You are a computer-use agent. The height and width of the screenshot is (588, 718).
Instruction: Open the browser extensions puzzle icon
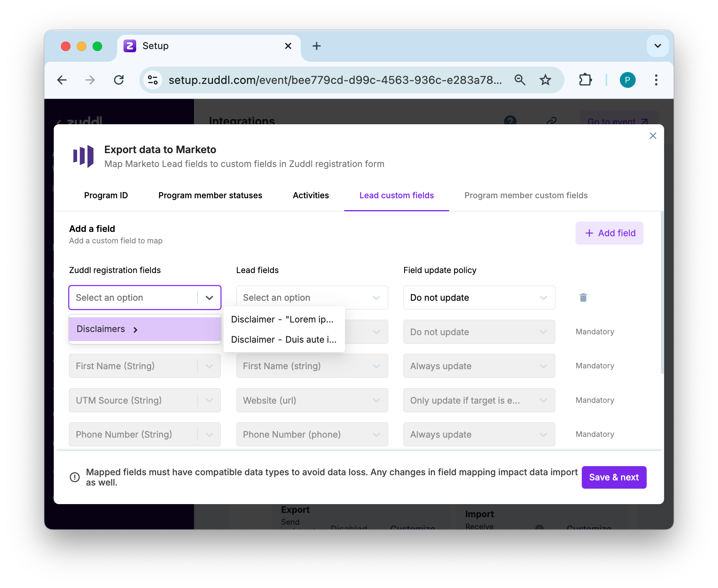(585, 80)
